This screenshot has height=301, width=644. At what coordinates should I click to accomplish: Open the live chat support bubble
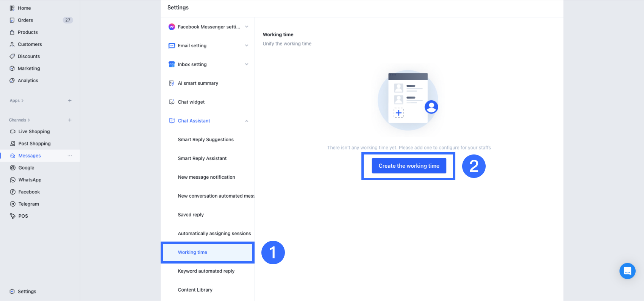pos(627,271)
